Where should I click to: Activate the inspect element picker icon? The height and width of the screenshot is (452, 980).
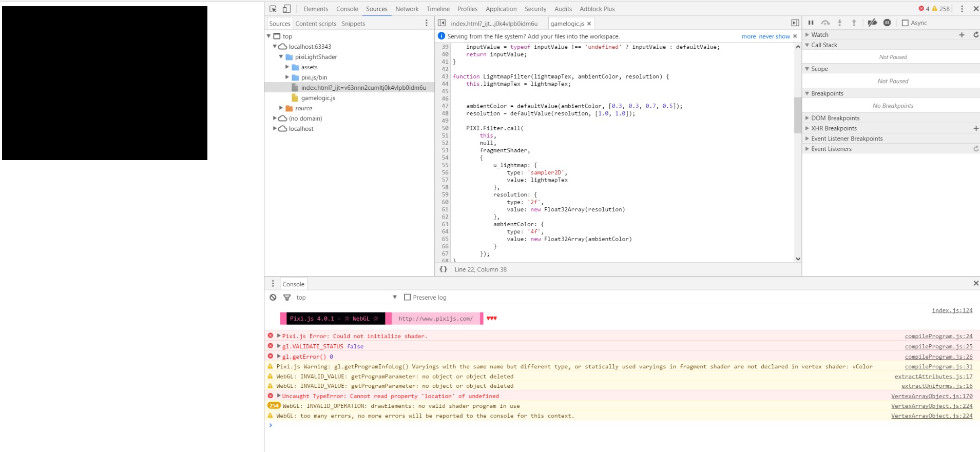tap(273, 9)
